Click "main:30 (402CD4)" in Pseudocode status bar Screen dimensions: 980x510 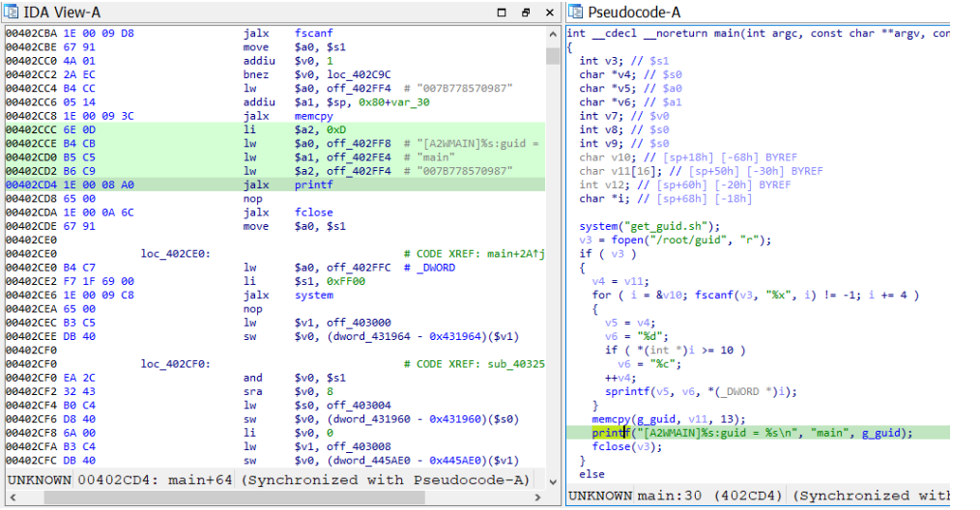(x=709, y=496)
